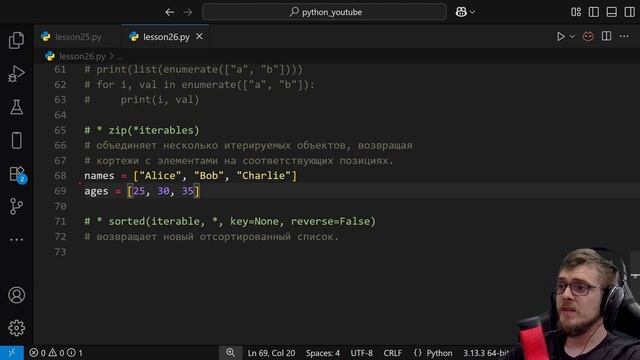Open Run and Debug view
This screenshot has width=640, height=360.
16,74
